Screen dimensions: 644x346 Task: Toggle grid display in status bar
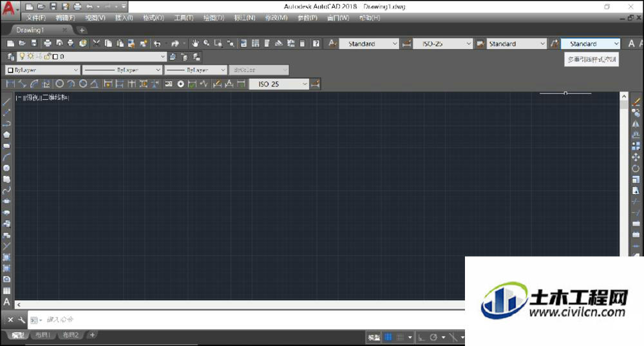(388, 338)
